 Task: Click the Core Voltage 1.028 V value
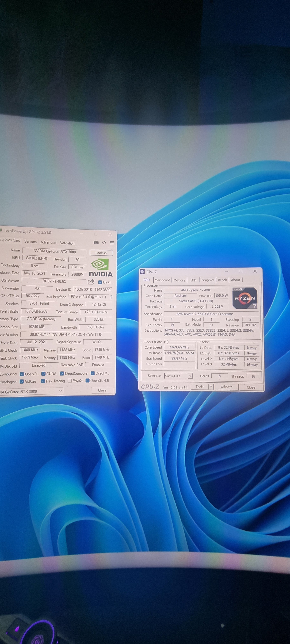(217, 307)
